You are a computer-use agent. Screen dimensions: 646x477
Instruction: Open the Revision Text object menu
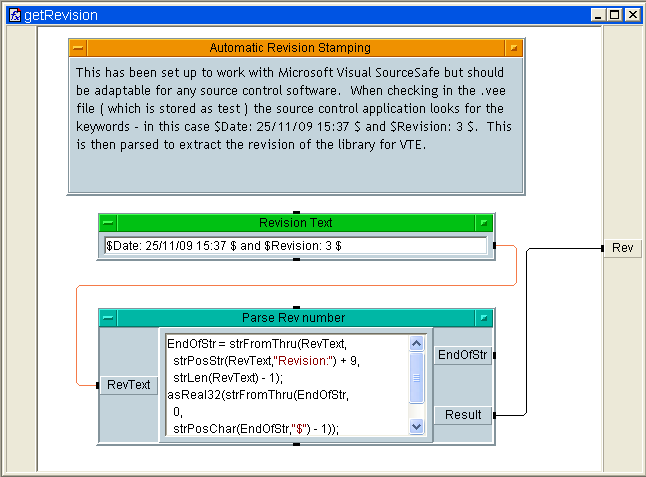[108, 223]
